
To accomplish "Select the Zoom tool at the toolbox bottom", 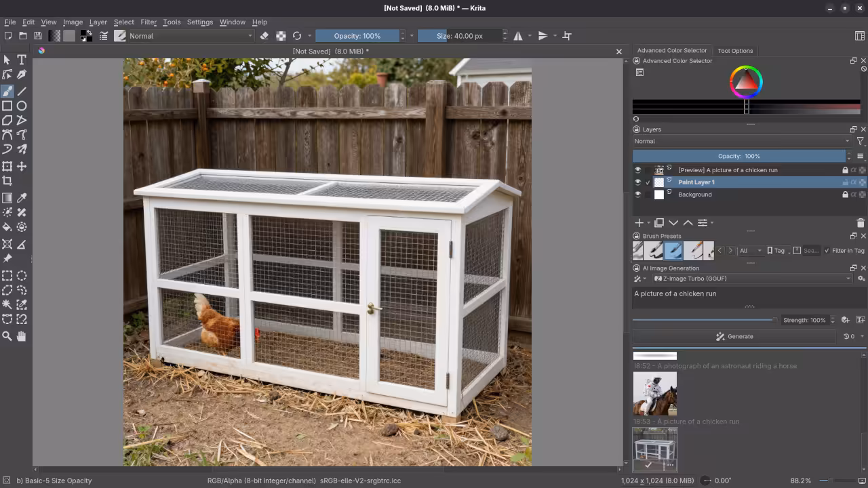I will (x=7, y=336).
